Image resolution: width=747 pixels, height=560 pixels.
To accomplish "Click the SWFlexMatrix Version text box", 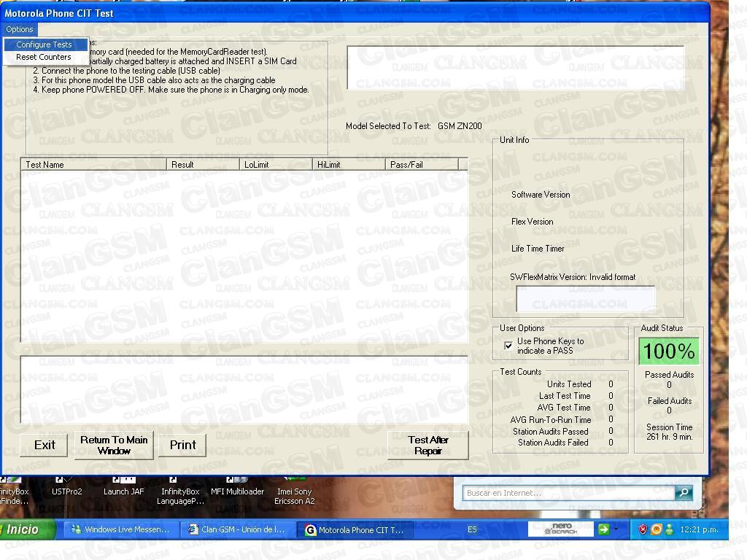I will pos(586,298).
